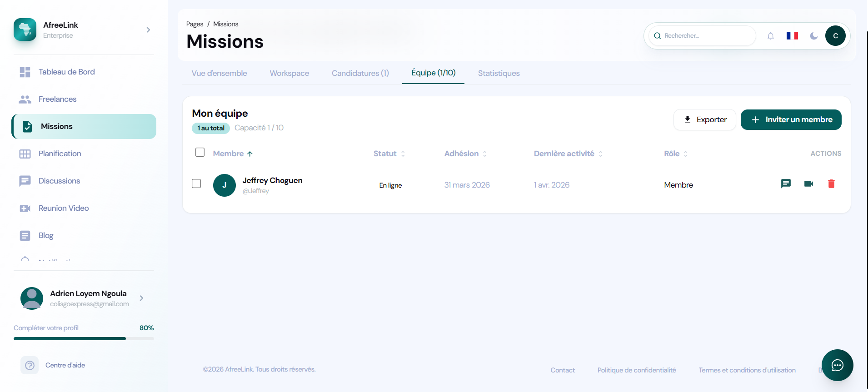Click the 80% profile percentage
Screen dimensions: 868x392
147,328
